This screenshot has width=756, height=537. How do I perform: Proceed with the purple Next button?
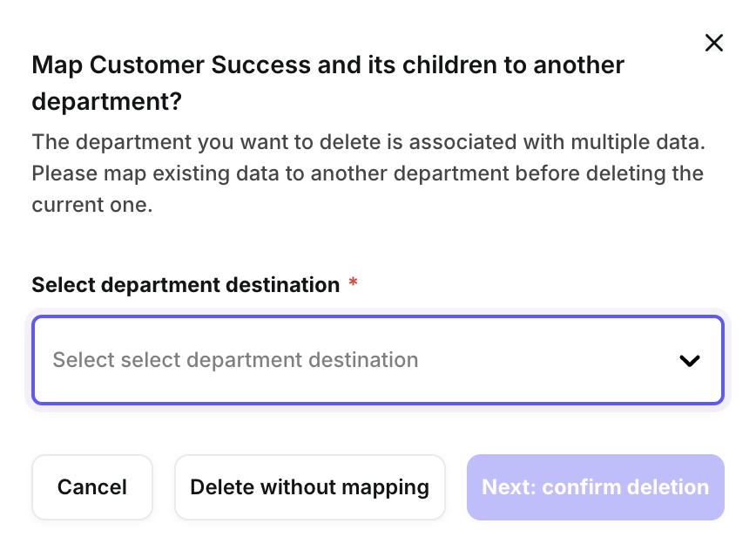(596, 487)
